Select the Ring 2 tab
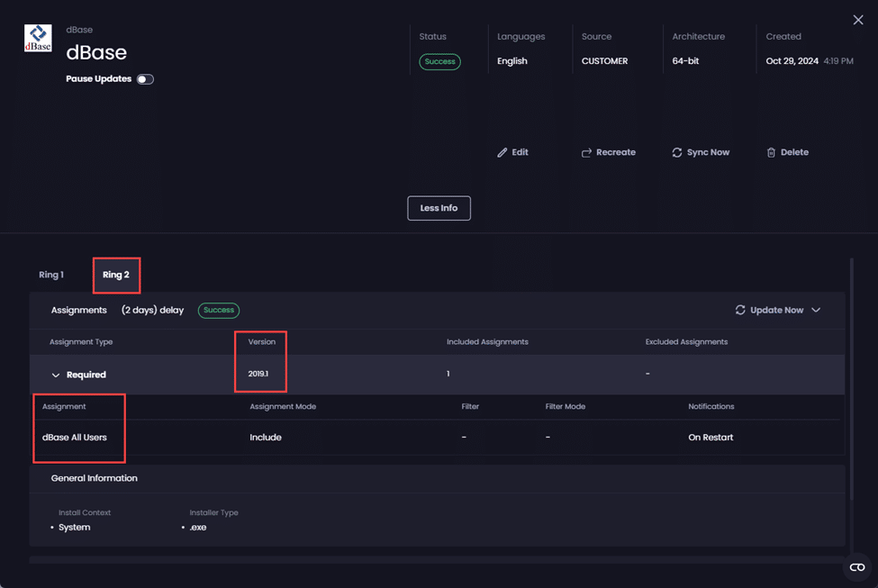The width and height of the screenshot is (878, 588). click(116, 275)
